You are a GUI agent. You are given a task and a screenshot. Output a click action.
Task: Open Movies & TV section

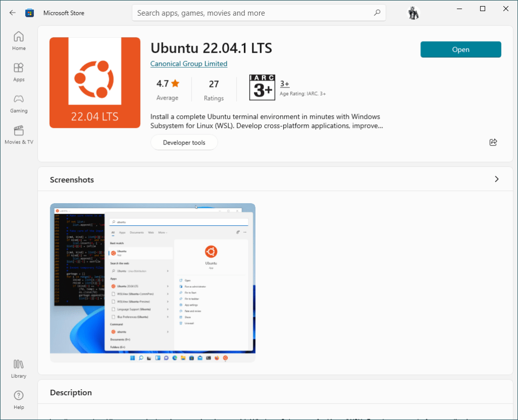tap(19, 135)
